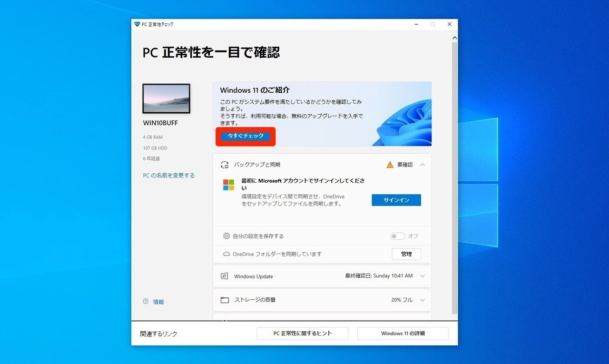Click the vertical scrollbar thumb
Image resolution: width=609 pixels, height=364 pixels.
coord(454,178)
